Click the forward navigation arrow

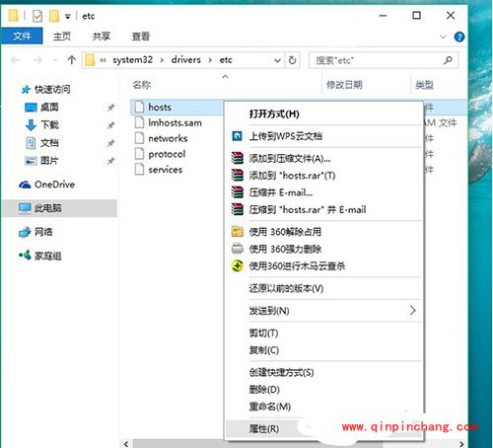click(37, 60)
